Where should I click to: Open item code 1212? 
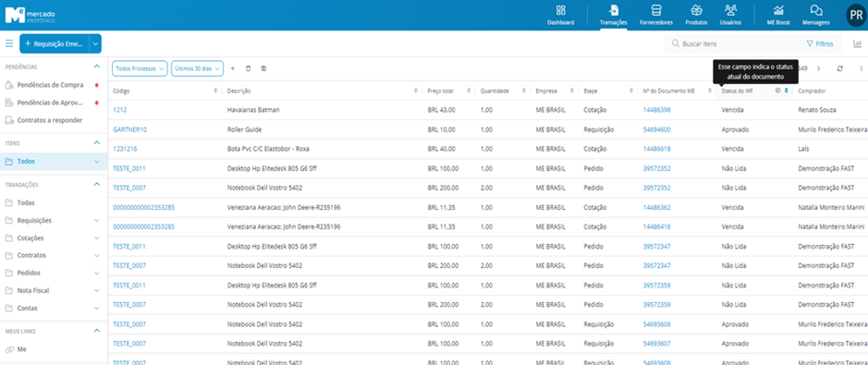click(119, 110)
